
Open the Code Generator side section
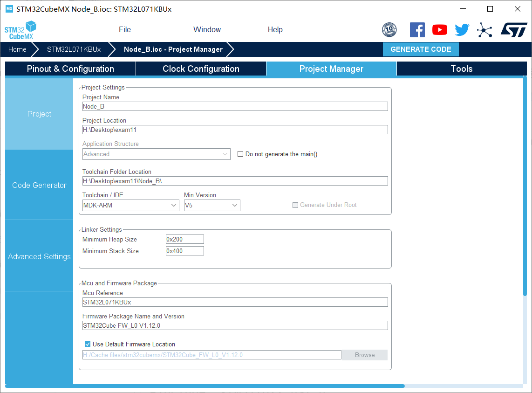click(39, 185)
